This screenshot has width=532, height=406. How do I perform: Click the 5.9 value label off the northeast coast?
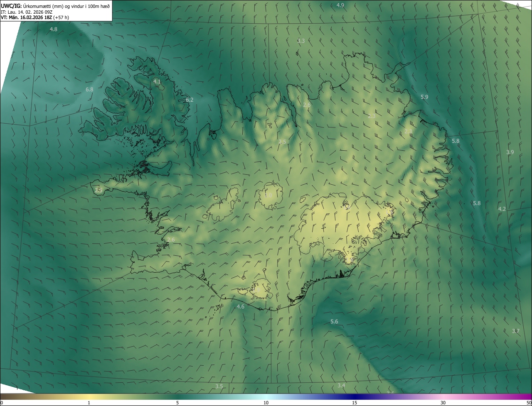[424, 97]
